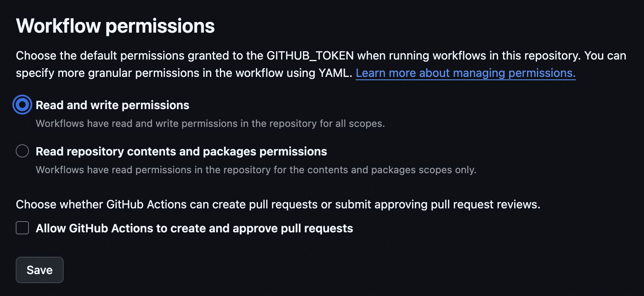Save the workflow permission settings
Image resolution: width=644 pixels, height=296 pixels.
pos(39,270)
